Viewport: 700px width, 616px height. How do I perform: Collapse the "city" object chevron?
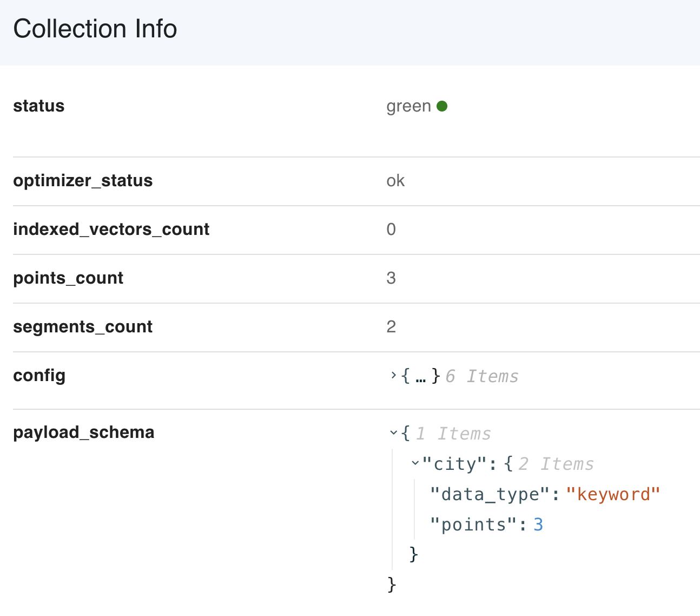[x=415, y=463]
